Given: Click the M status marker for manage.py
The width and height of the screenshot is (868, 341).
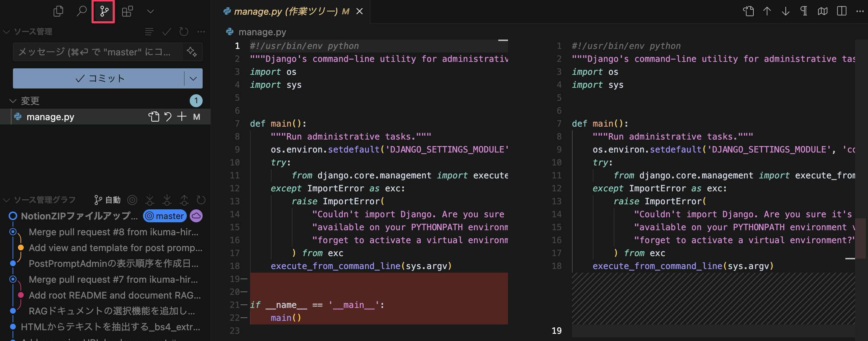Looking at the screenshot, I should [197, 117].
